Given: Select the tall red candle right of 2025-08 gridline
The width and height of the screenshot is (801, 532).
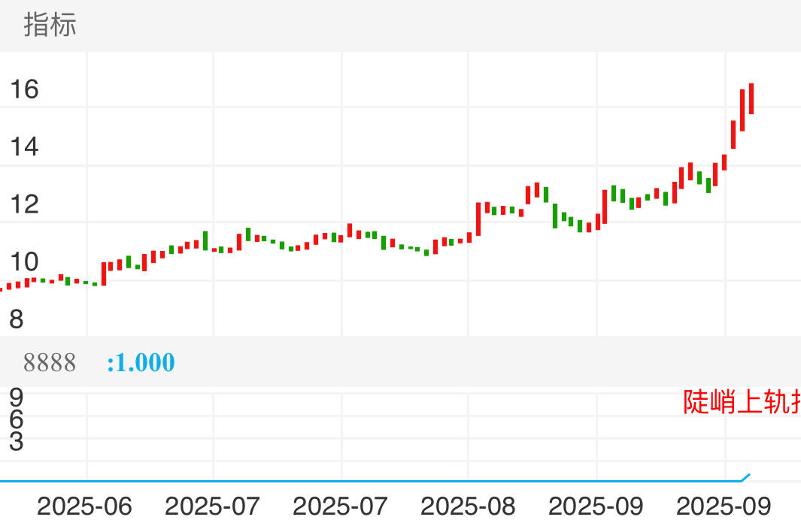Looking at the screenshot, I should 478,219.
